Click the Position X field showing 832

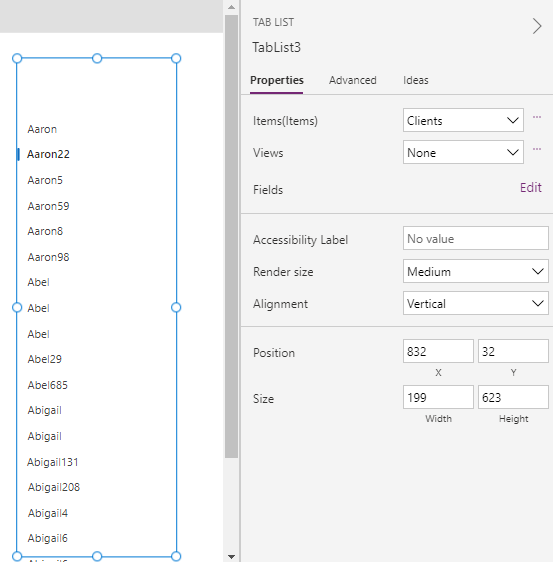[x=438, y=351]
